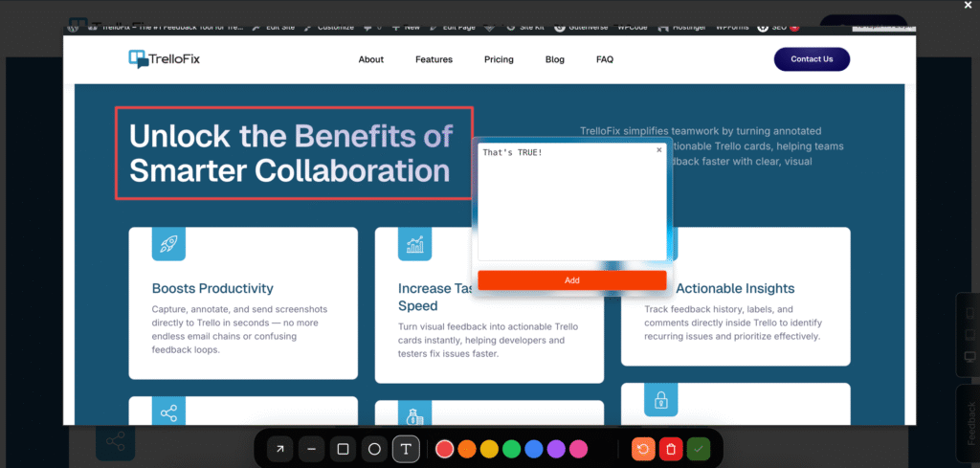The height and width of the screenshot is (468, 980).
Task: Open the Features menu item
Action: coord(434,59)
